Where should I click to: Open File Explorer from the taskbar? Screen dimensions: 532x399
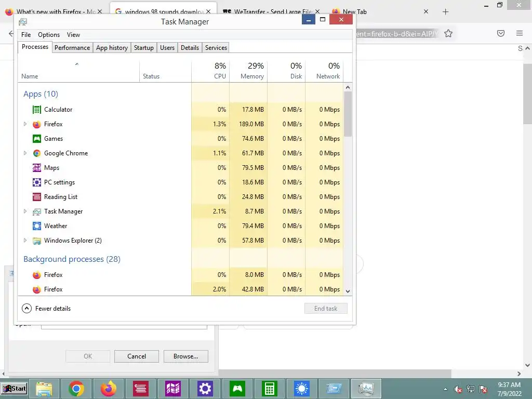(44, 389)
